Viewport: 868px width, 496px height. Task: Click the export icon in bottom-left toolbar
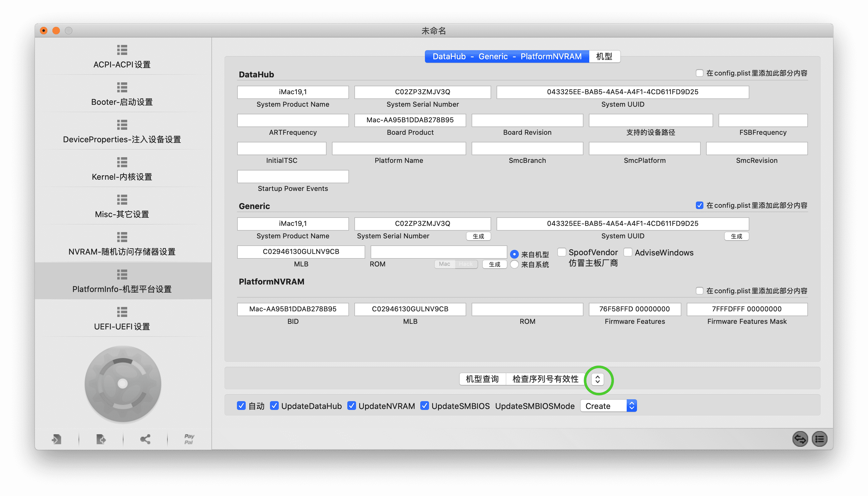point(101,439)
